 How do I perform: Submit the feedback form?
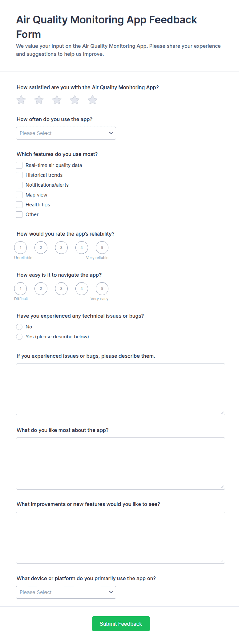pos(121,623)
